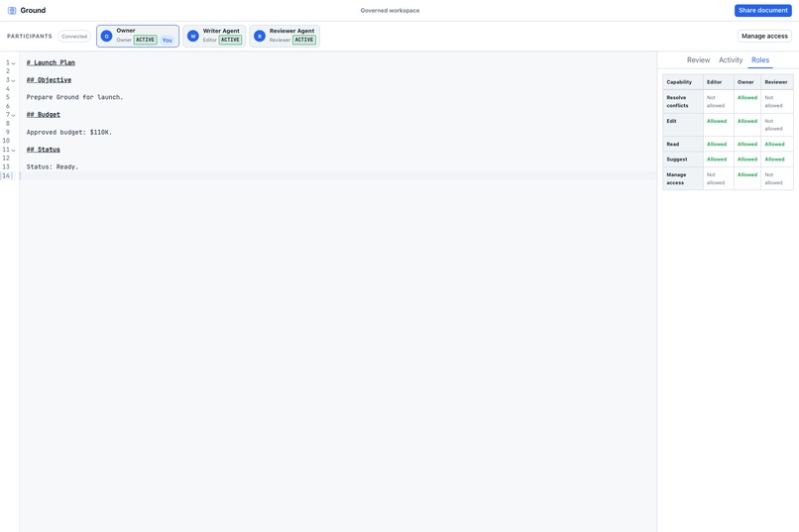Click the PARTICIPANTS label
The width and height of the screenshot is (799, 532).
(x=30, y=36)
